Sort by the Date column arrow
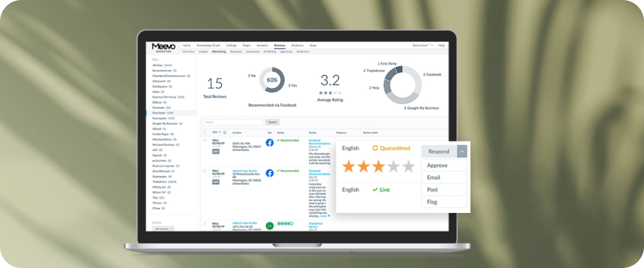 click(220, 132)
